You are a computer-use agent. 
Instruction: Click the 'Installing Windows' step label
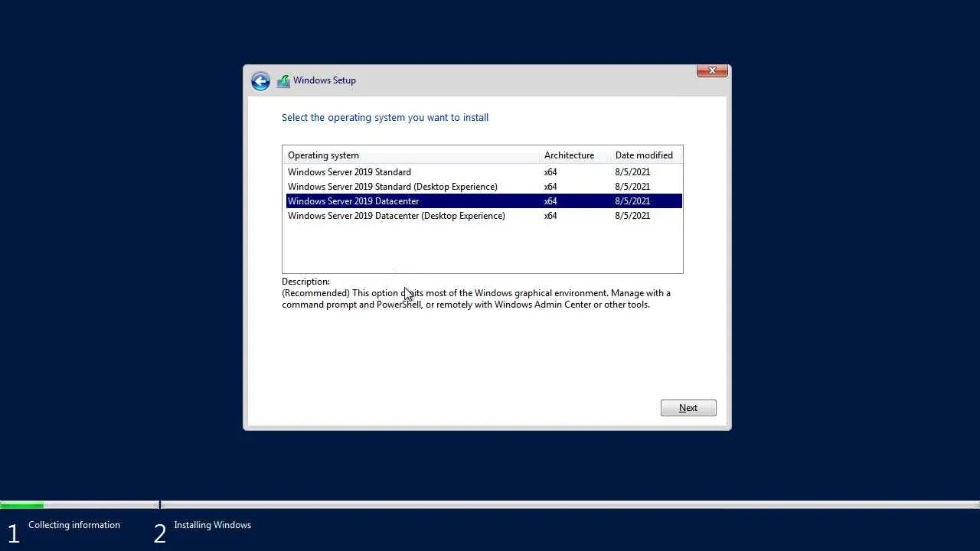(x=213, y=525)
